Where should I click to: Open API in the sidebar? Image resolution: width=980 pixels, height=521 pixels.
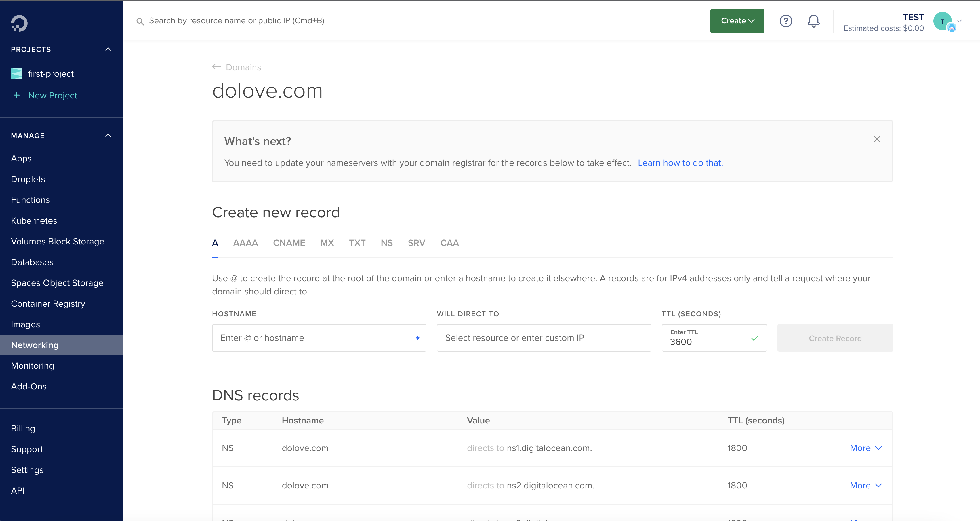(18, 490)
